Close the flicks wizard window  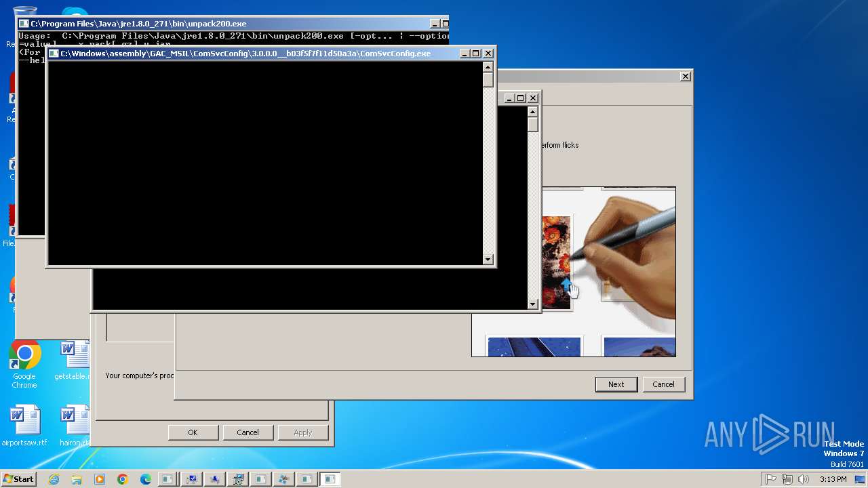click(x=685, y=77)
